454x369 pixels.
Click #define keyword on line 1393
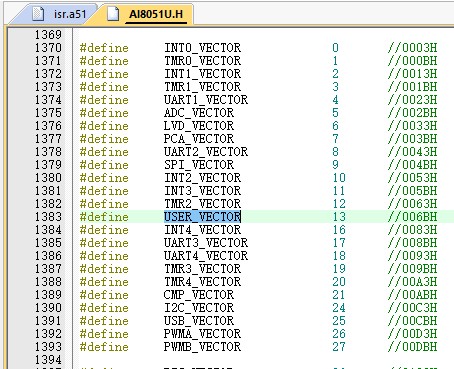click(104, 347)
